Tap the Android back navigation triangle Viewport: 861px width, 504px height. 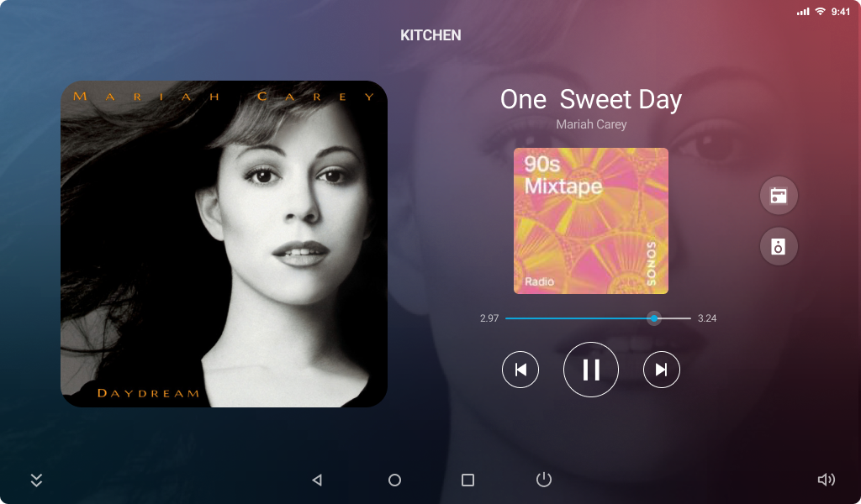tap(317, 480)
